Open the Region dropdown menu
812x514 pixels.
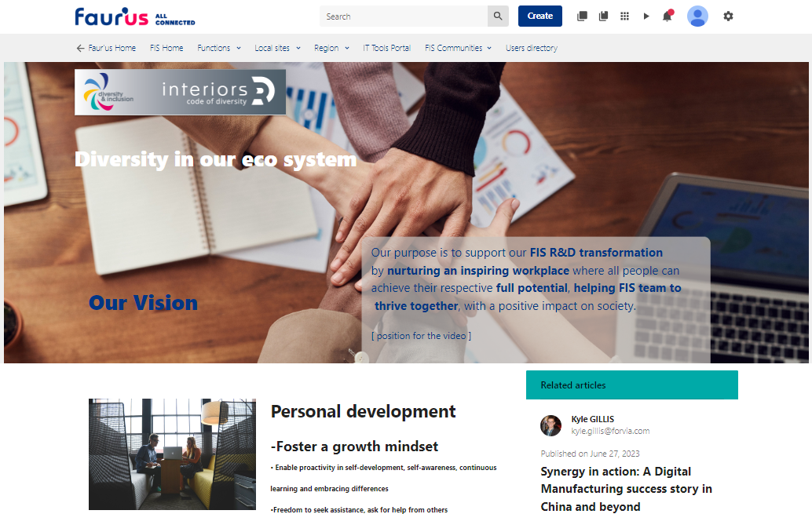coord(331,48)
